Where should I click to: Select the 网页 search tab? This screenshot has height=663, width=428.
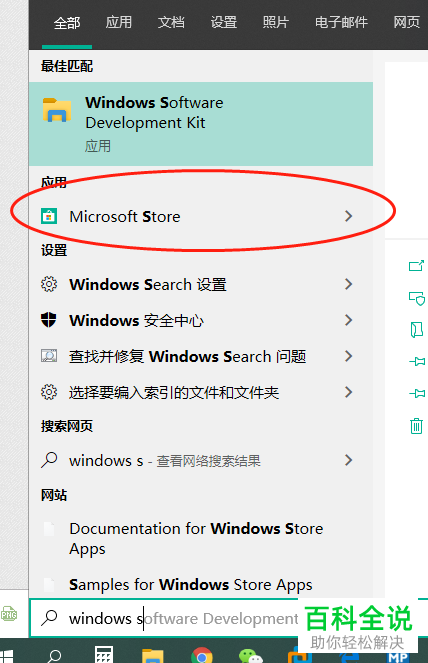coord(406,22)
